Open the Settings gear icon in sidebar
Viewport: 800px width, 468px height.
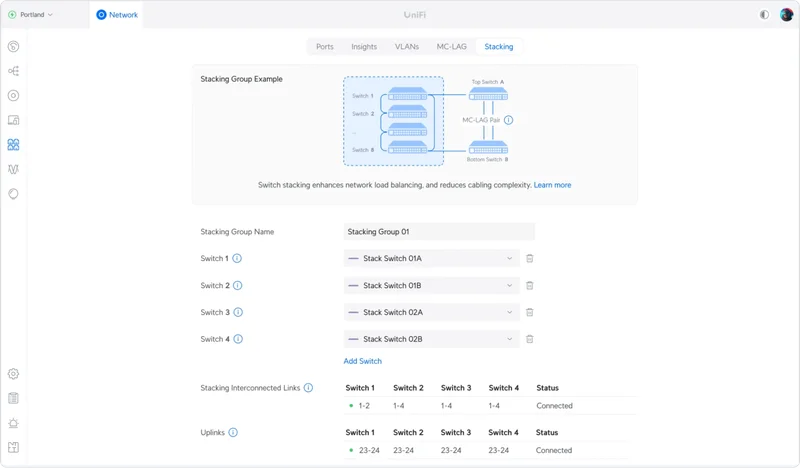click(14, 374)
